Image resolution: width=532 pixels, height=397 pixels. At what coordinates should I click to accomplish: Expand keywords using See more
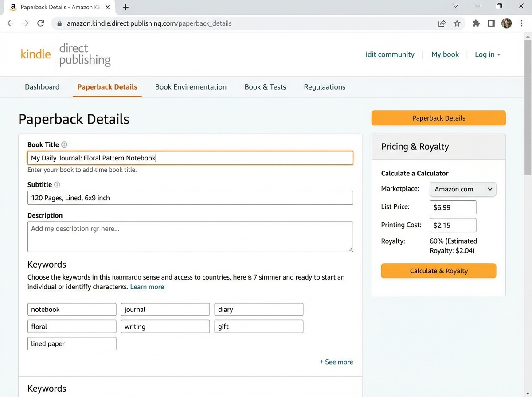pos(336,362)
